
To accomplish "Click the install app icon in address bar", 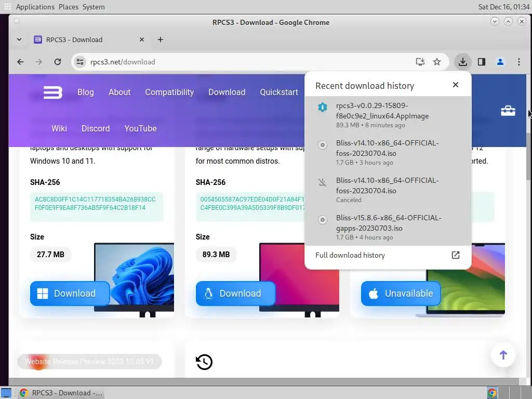I will click(420, 62).
